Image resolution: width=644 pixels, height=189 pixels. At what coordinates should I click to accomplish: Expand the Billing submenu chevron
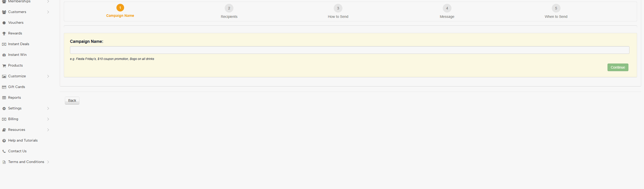tap(48, 119)
